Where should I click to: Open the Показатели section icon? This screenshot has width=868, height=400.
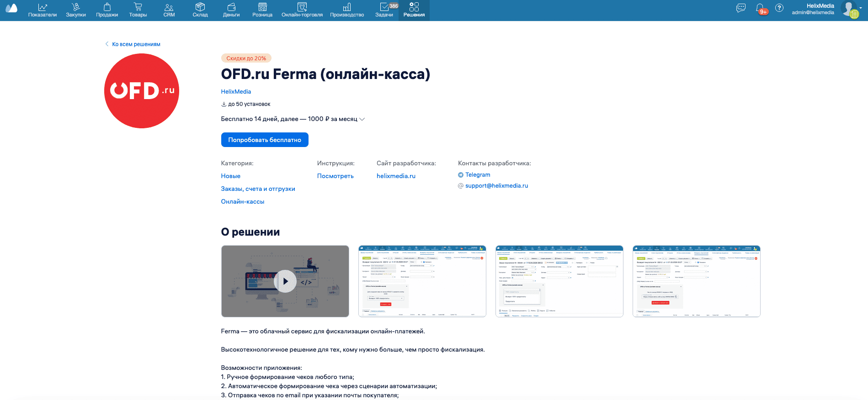click(x=43, y=7)
